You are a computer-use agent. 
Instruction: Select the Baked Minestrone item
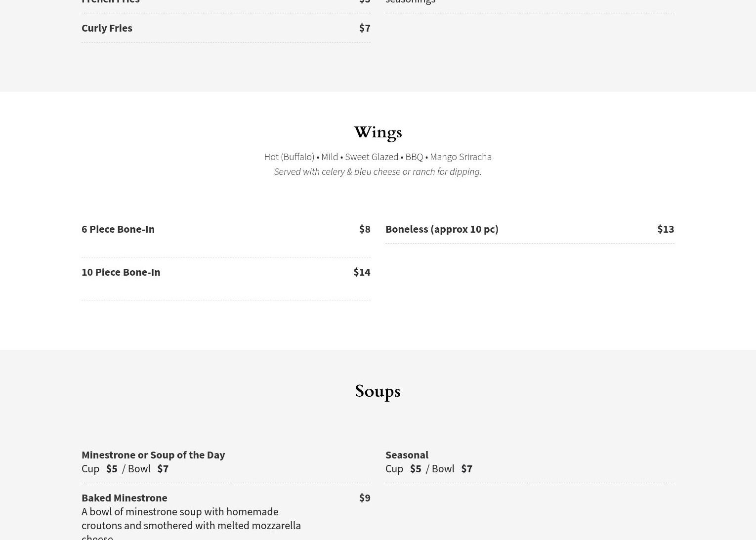(x=125, y=498)
